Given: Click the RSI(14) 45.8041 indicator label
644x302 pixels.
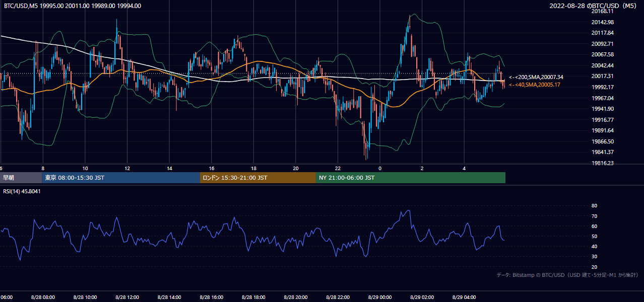Looking at the screenshot, I should coord(22,191).
